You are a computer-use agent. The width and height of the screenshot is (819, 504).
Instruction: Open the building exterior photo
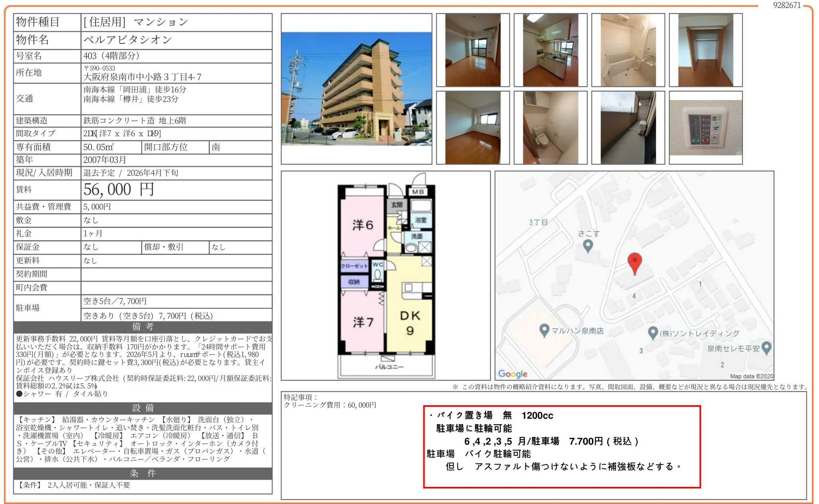click(x=356, y=89)
